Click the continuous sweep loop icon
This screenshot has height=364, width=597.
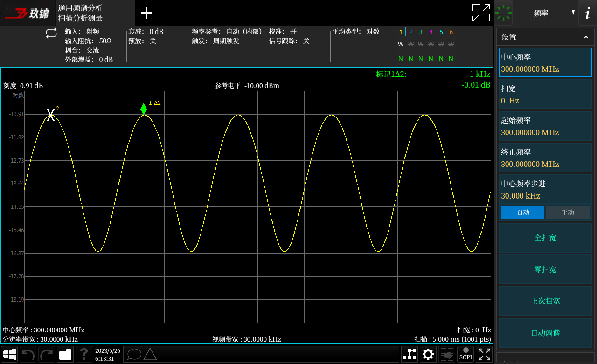click(51, 34)
